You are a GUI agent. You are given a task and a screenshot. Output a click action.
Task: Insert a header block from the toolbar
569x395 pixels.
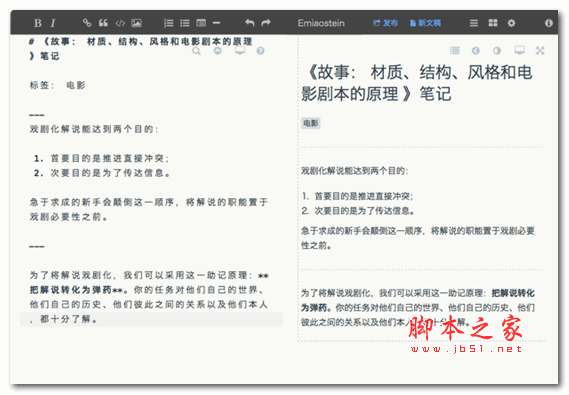pos(201,23)
